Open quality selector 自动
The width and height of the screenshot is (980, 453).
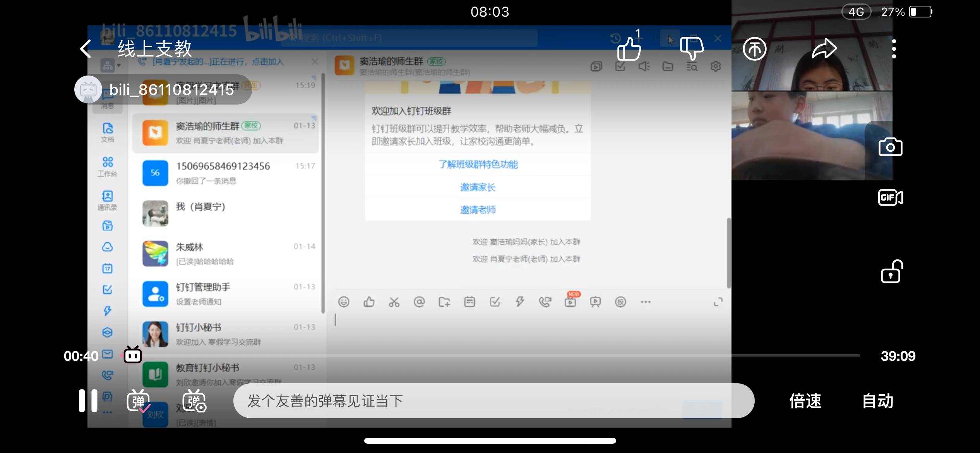tap(878, 401)
